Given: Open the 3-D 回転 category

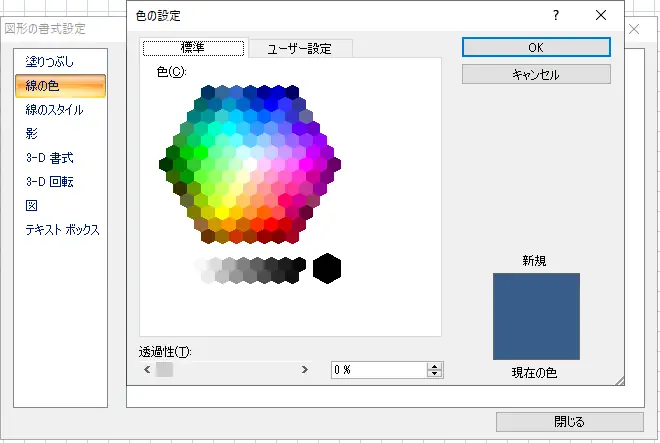Looking at the screenshot, I should (49, 182).
